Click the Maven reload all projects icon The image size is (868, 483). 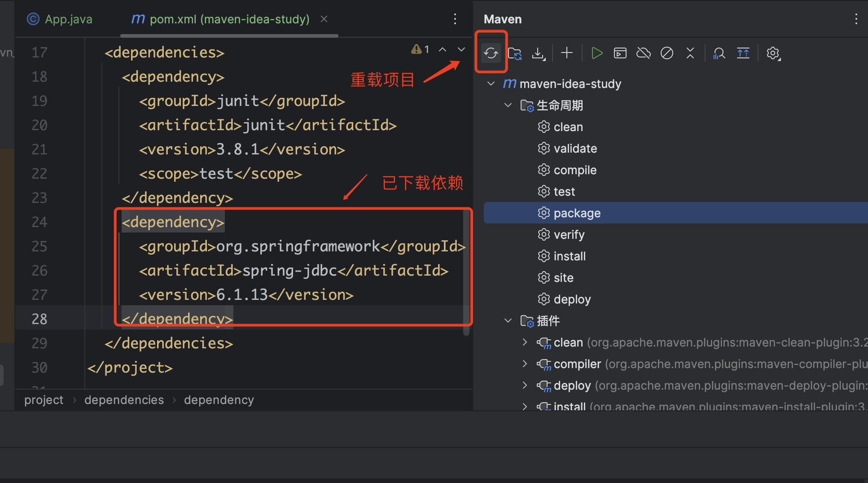coord(491,53)
